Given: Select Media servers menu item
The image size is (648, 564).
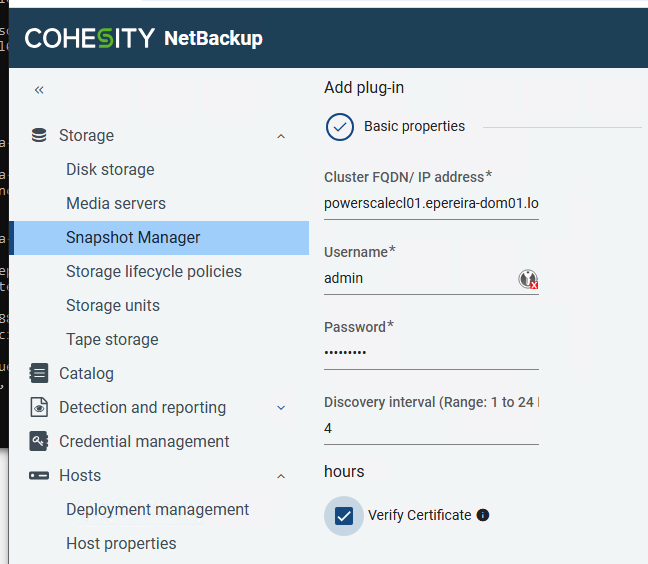Looking at the screenshot, I should [116, 203].
